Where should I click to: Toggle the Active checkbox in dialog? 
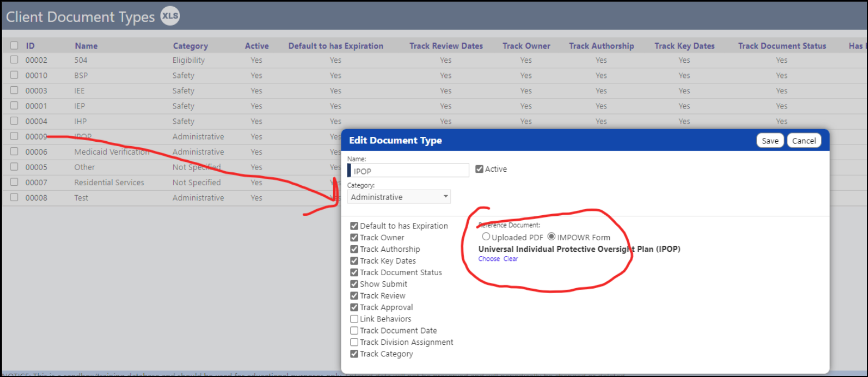tap(480, 169)
